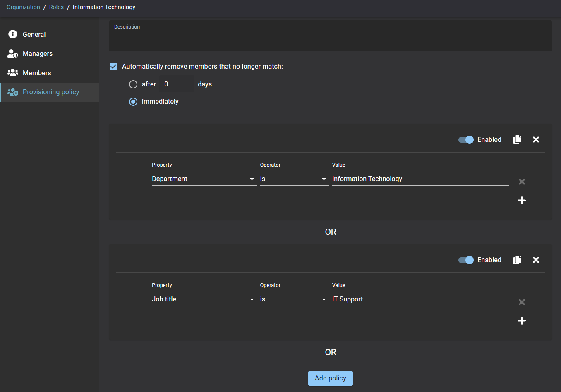Choose the 'immediately' radio option

[x=133, y=102]
